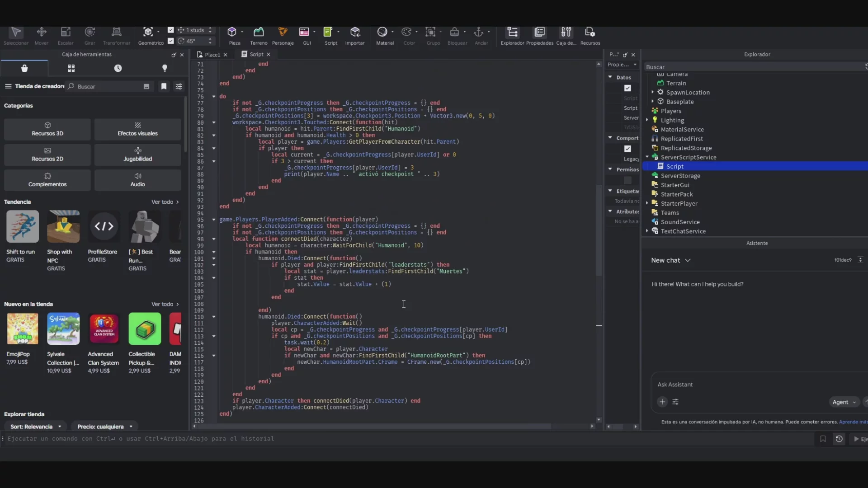This screenshot has height=488, width=868.
Task: Select the Recursos 3D category
Action: pos(47,129)
